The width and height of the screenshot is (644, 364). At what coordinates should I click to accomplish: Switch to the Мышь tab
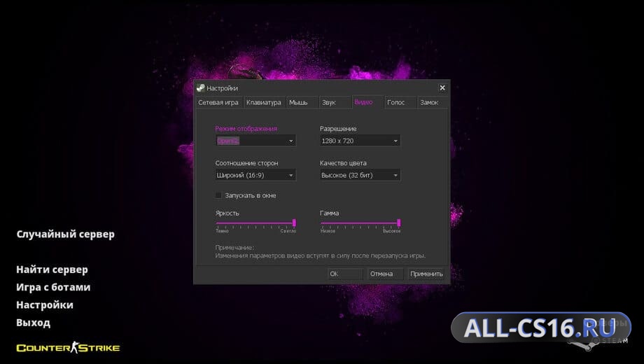299,103
